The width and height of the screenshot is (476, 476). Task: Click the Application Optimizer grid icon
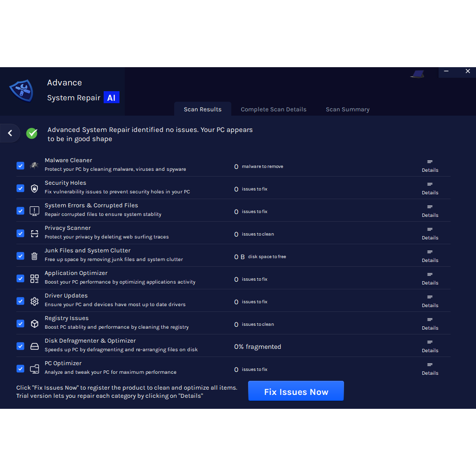click(34, 279)
